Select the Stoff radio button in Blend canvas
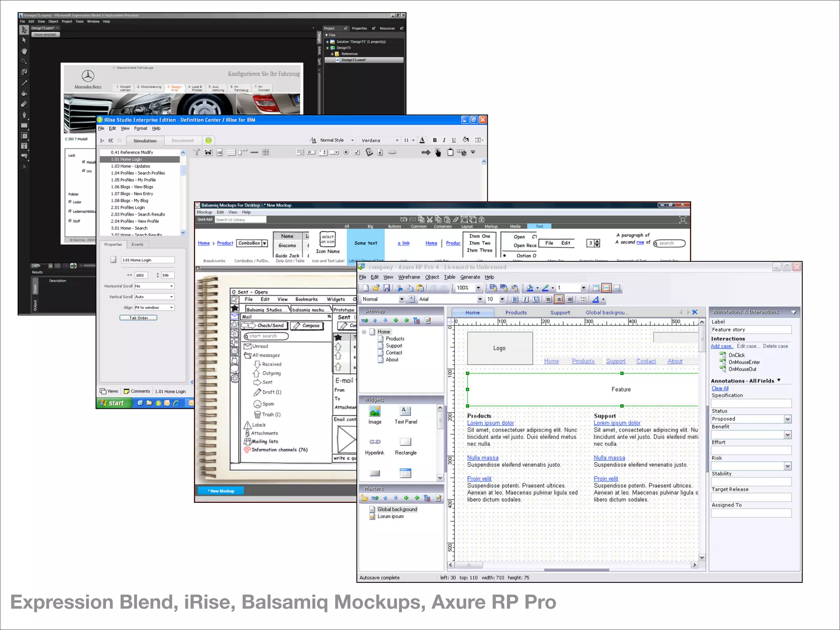The width and height of the screenshot is (840, 630). pyautogui.click(x=70, y=221)
